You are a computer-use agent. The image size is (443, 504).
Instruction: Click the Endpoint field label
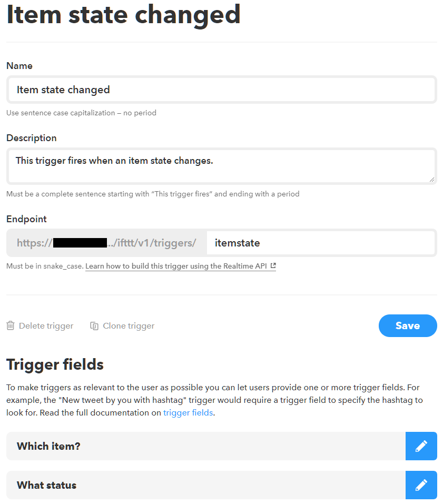tap(26, 219)
